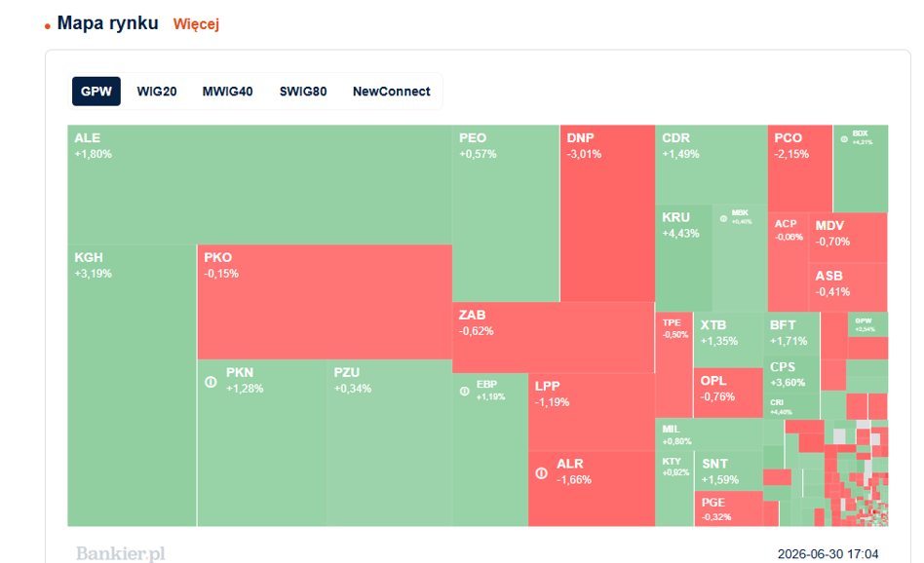The image size is (924, 563).
Task: Open the MWIG40 tab
Action: click(x=227, y=92)
